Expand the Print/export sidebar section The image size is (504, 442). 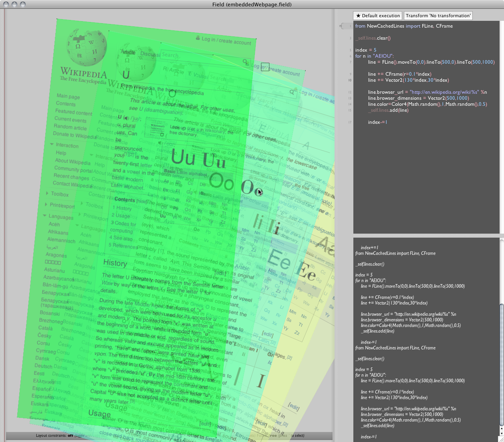(x=46, y=205)
